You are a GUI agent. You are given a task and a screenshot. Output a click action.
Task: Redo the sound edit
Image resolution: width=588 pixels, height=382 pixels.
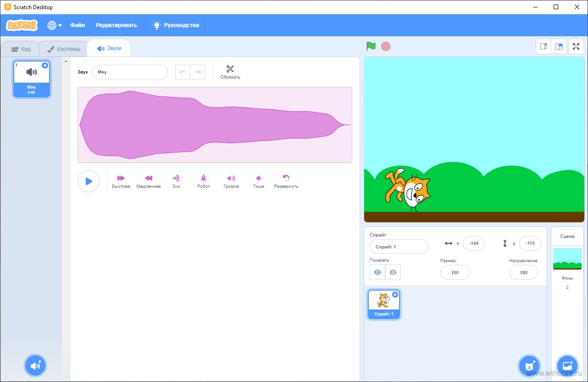click(x=197, y=72)
